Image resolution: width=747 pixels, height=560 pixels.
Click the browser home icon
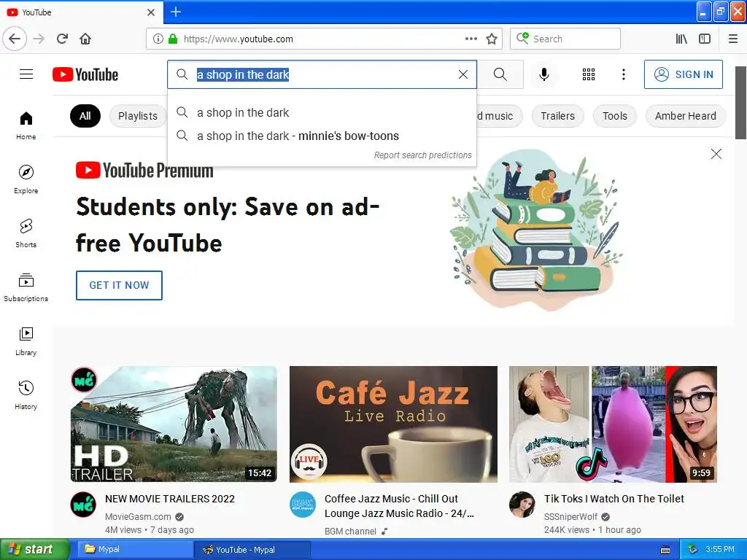pos(85,39)
